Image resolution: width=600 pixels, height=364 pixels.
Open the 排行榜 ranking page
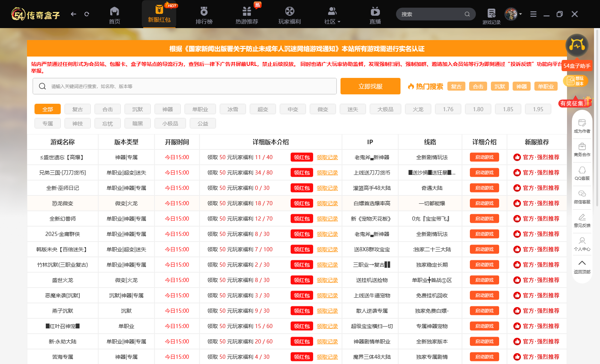pos(204,15)
